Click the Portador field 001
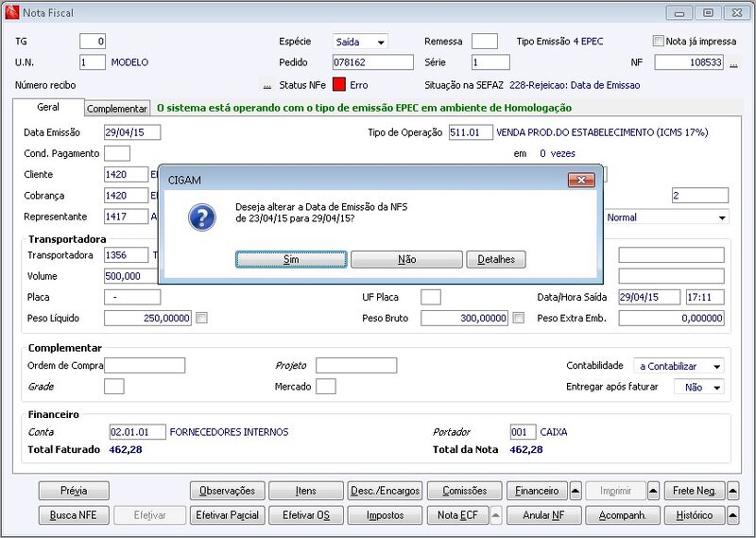 [x=523, y=432]
